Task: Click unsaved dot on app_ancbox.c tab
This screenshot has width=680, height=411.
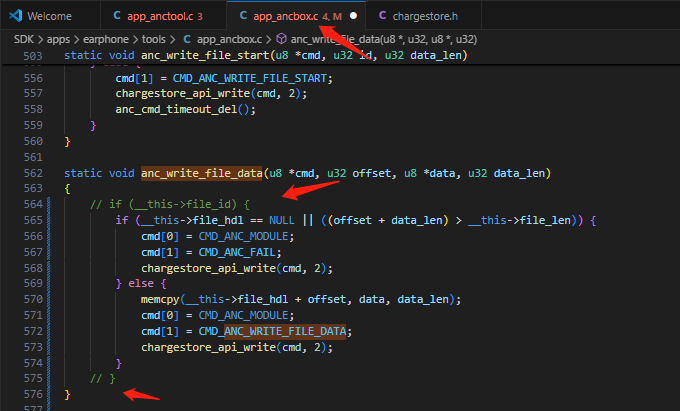Action: tap(353, 16)
